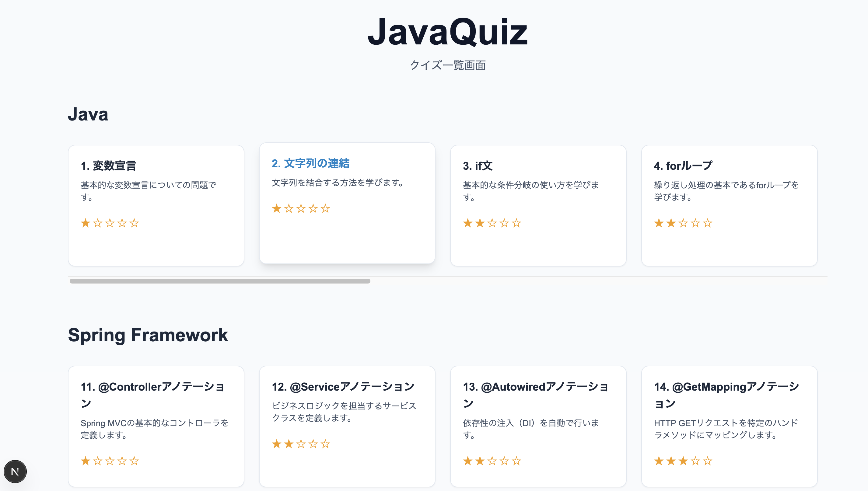Viewport: 868px width, 491px height.
Task: Click the Spring Framework section heading
Action: [x=148, y=335]
